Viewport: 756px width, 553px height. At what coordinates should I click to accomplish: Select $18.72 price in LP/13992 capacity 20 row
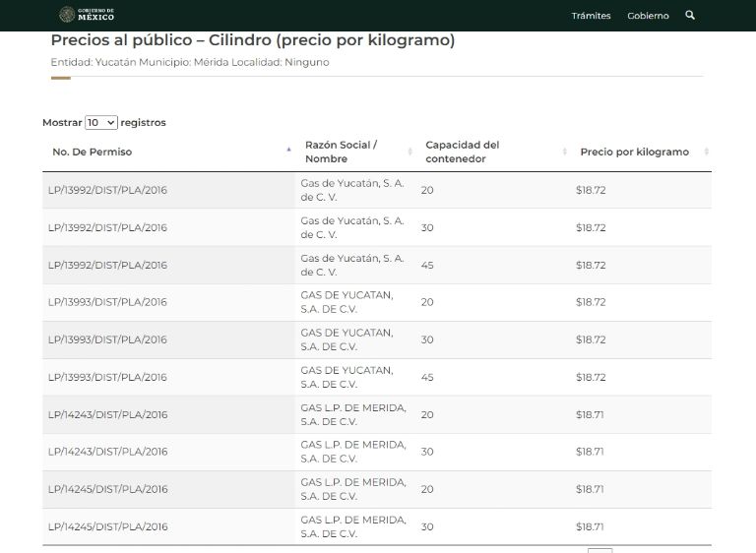(591, 190)
